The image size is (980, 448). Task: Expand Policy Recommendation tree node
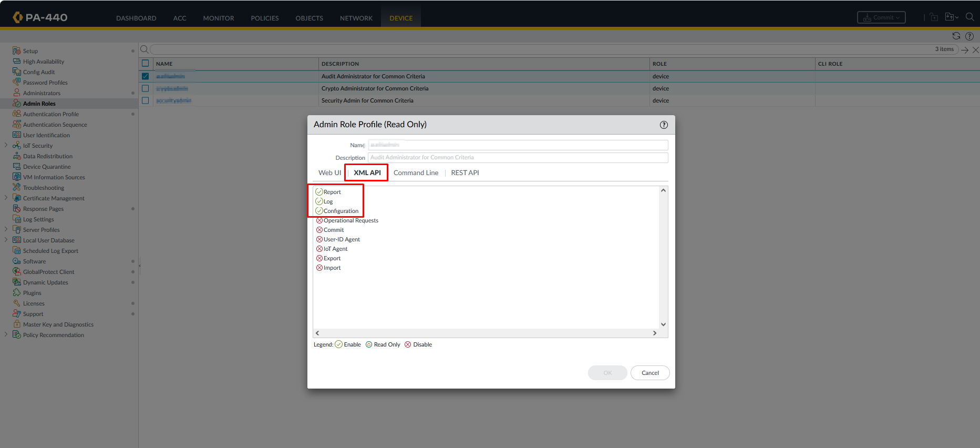pos(6,334)
